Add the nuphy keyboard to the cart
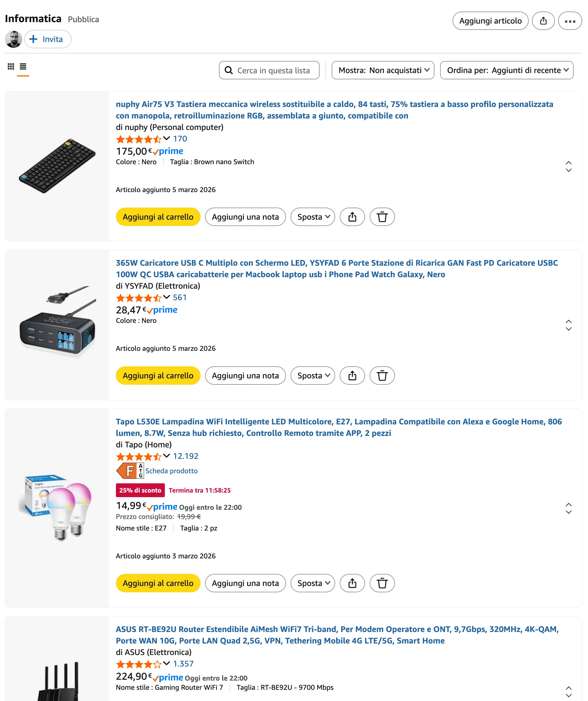Viewport: 588px width, 701px height. pyautogui.click(x=158, y=217)
